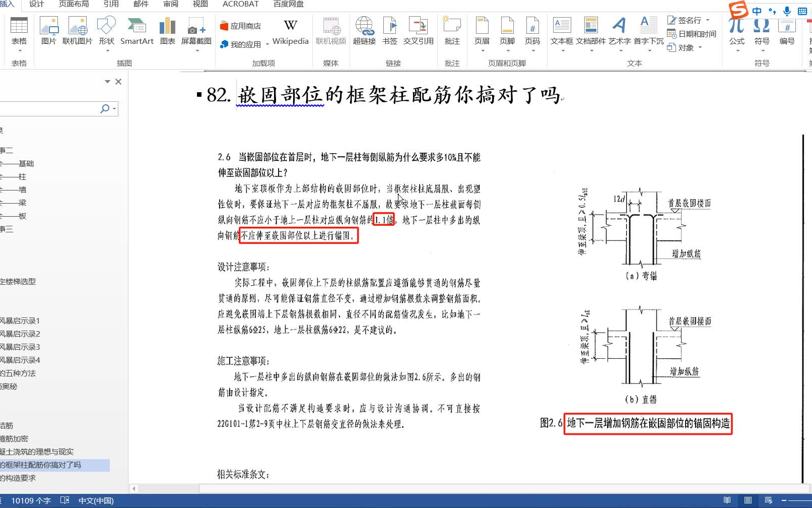Switch to the 审阅 ribbon tab
The height and width of the screenshot is (508, 812).
point(170,4)
